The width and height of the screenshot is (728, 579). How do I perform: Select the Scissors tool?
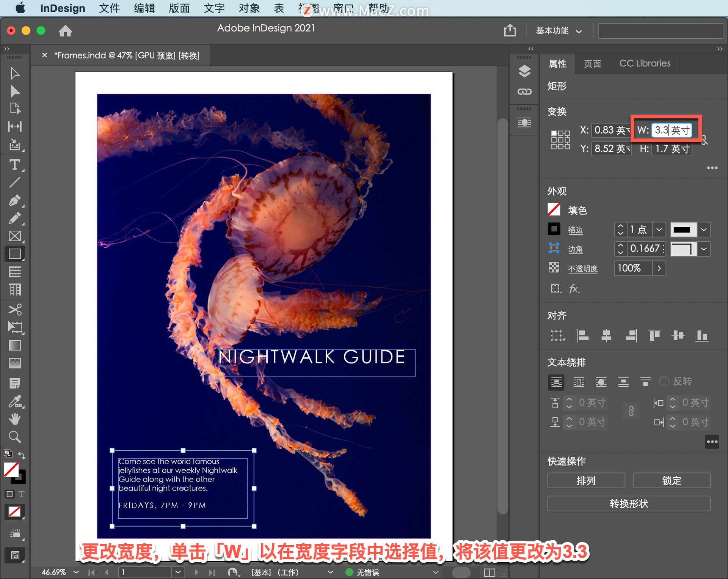coord(15,310)
